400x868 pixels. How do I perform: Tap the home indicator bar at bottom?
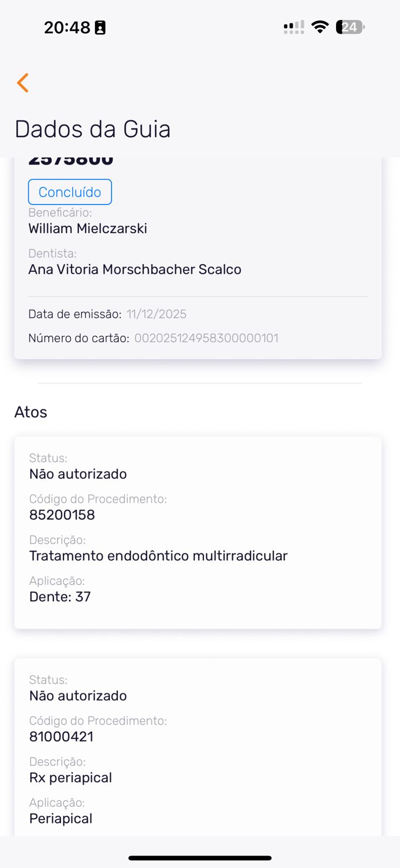click(x=200, y=858)
